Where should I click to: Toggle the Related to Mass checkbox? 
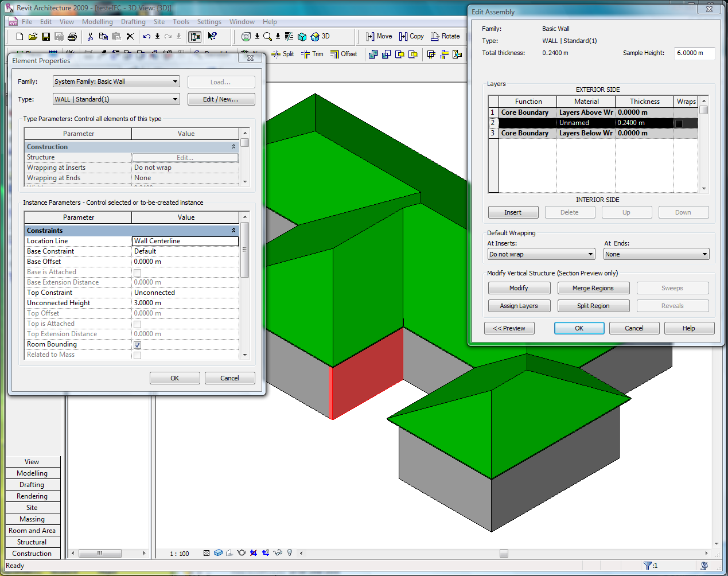[x=137, y=355]
